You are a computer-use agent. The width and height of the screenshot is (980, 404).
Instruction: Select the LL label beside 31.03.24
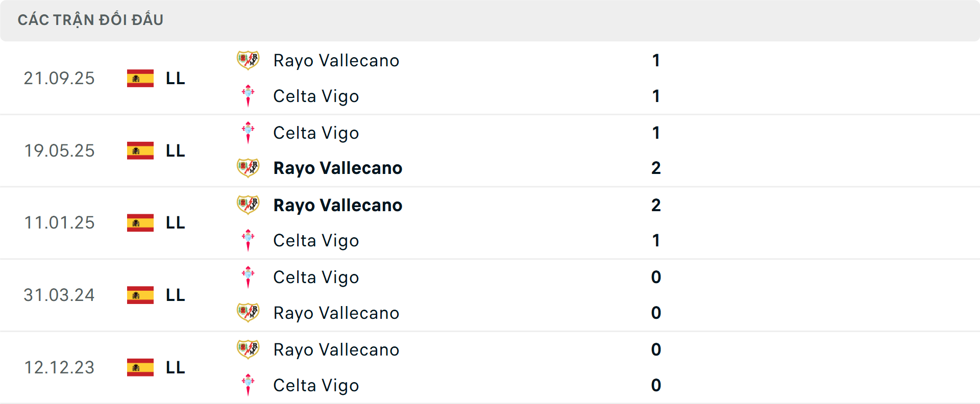tap(175, 295)
